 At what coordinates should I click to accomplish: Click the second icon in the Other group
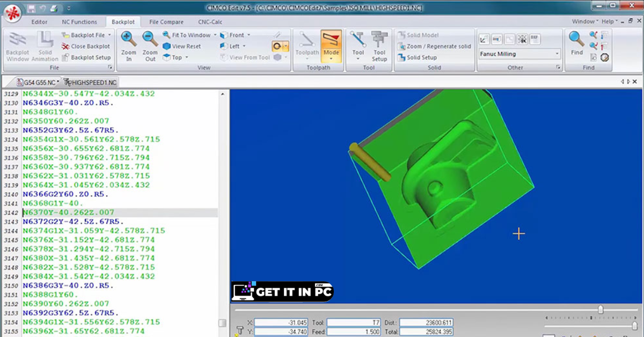(x=497, y=39)
